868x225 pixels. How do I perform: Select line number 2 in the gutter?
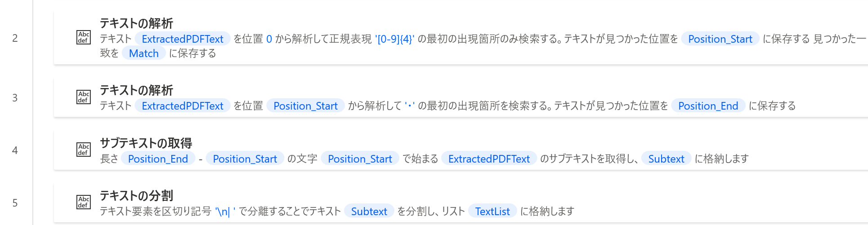click(15, 38)
